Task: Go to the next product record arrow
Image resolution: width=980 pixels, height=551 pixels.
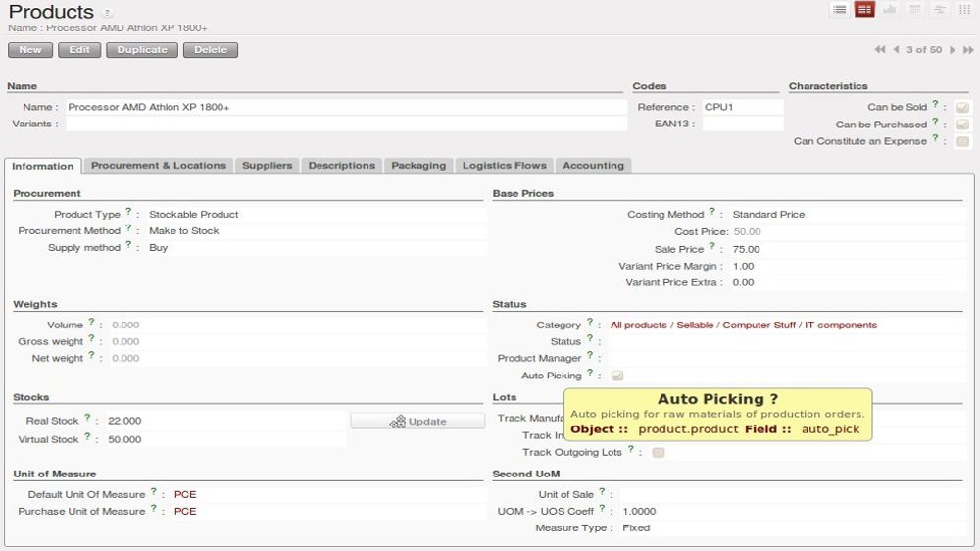Action: tap(952, 49)
